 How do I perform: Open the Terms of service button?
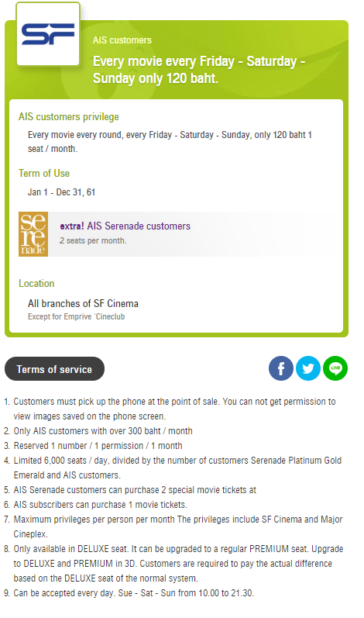[x=54, y=369]
